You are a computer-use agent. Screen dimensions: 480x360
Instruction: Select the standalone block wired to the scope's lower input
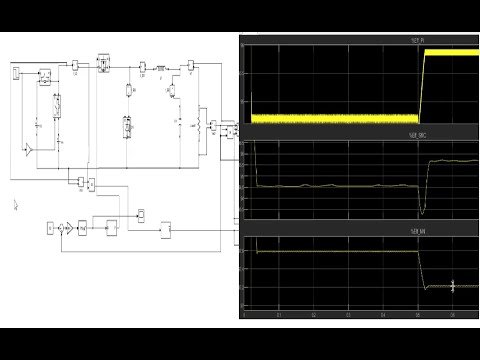[166, 230]
